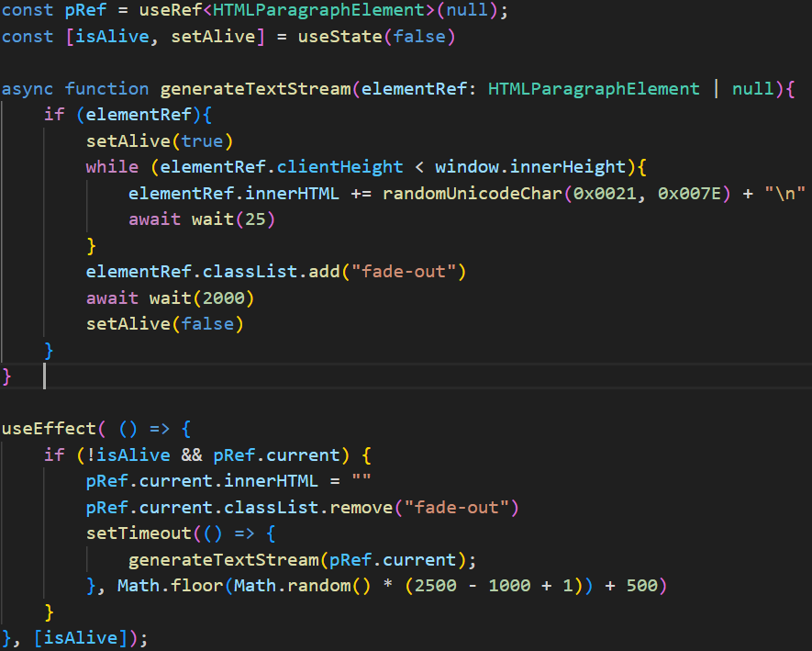
Task: Click generateTextStream function name in declaration
Action: 255,89
